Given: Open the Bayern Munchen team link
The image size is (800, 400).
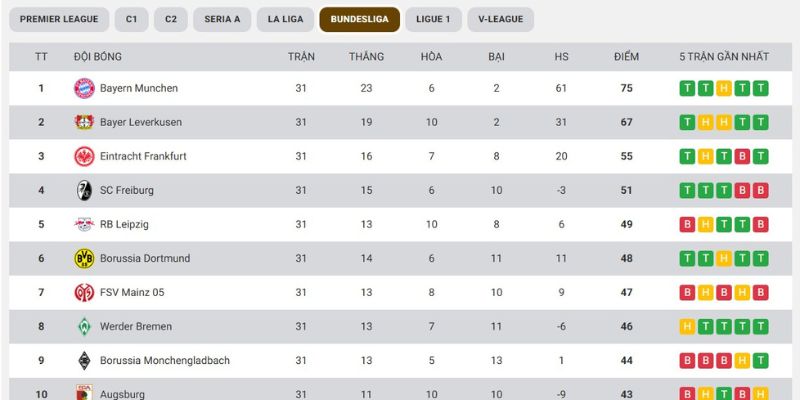Looking at the screenshot, I should (x=138, y=88).
